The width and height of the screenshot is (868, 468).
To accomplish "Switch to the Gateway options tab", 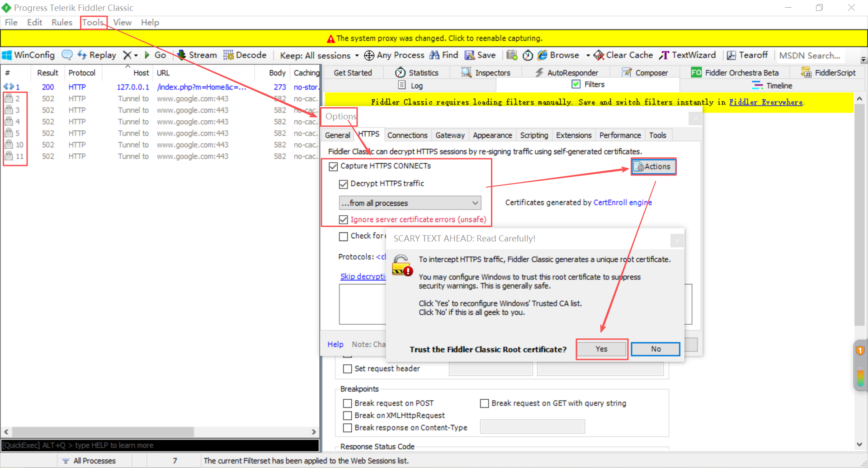I will point(450,135).
